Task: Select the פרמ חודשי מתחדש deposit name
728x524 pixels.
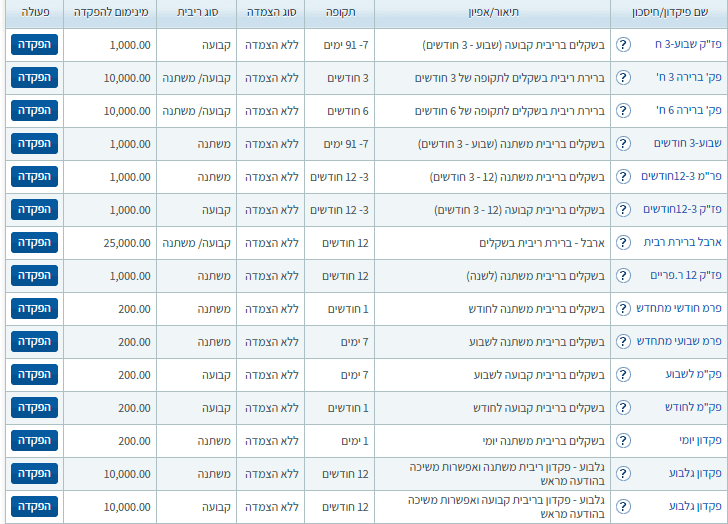Action: coord(679,308)
